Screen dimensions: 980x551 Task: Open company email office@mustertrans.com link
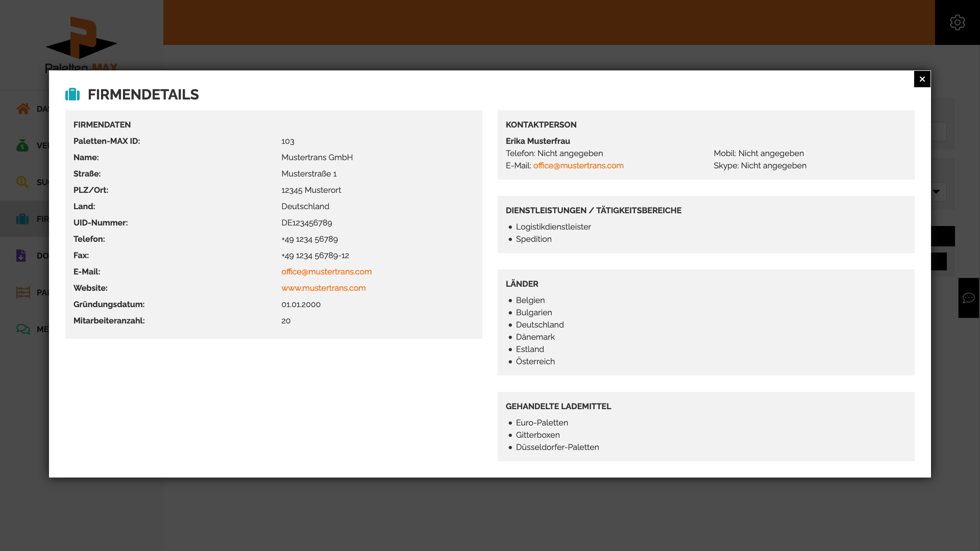click(x=326, y=272)
